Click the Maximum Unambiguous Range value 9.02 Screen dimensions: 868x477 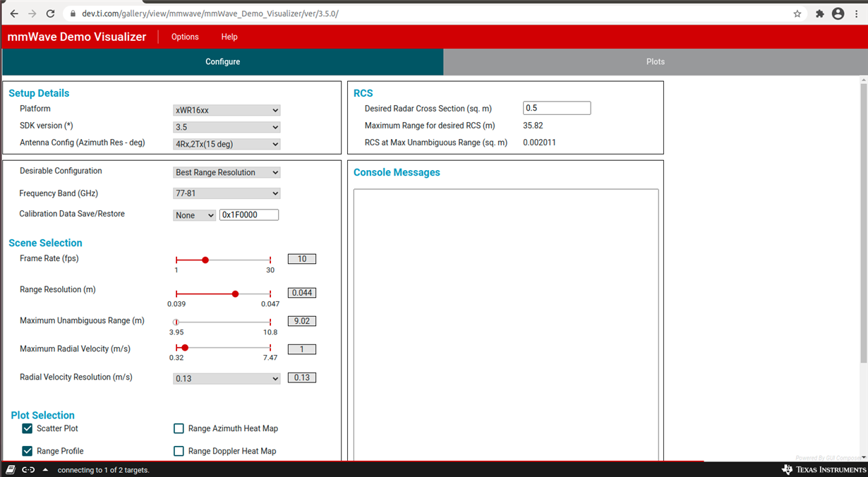[302, 321]
